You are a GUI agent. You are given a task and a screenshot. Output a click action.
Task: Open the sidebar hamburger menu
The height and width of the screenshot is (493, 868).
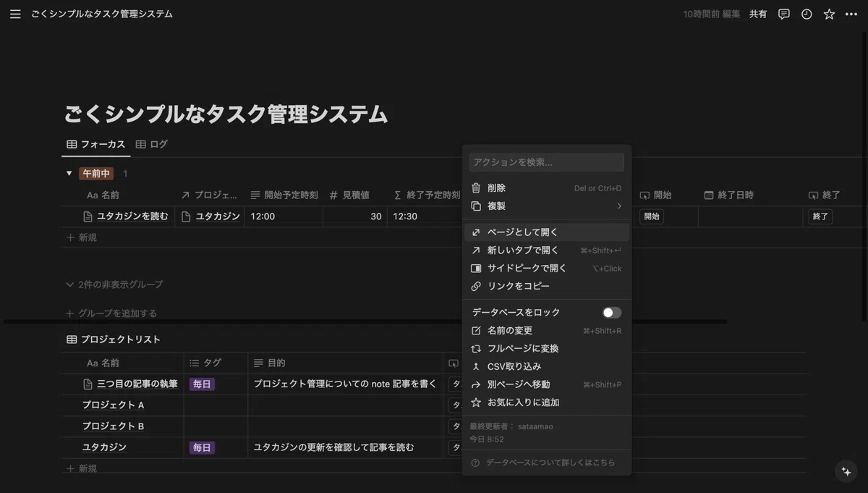pos(15,14)
